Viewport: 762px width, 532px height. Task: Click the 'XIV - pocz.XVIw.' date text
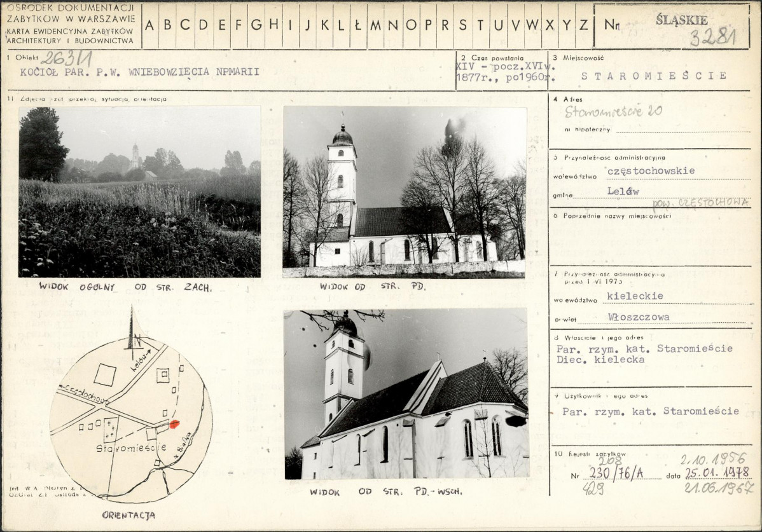point(506,67)
